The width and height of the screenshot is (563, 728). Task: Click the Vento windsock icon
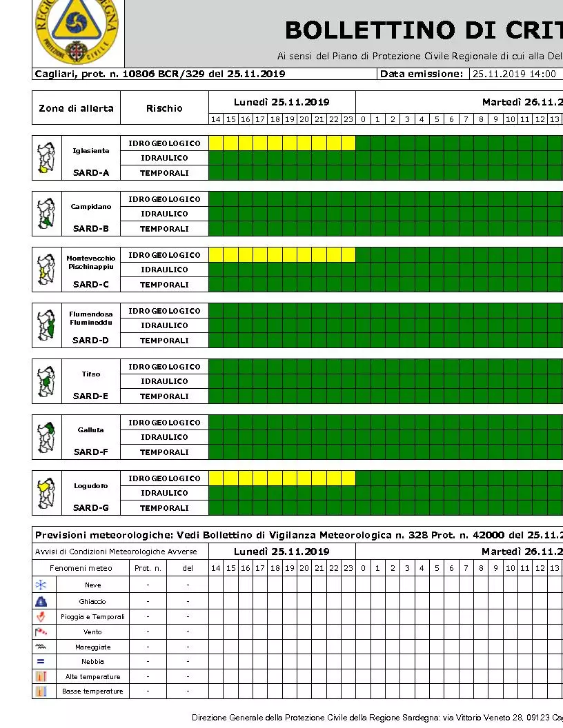[x=41, y=631]
